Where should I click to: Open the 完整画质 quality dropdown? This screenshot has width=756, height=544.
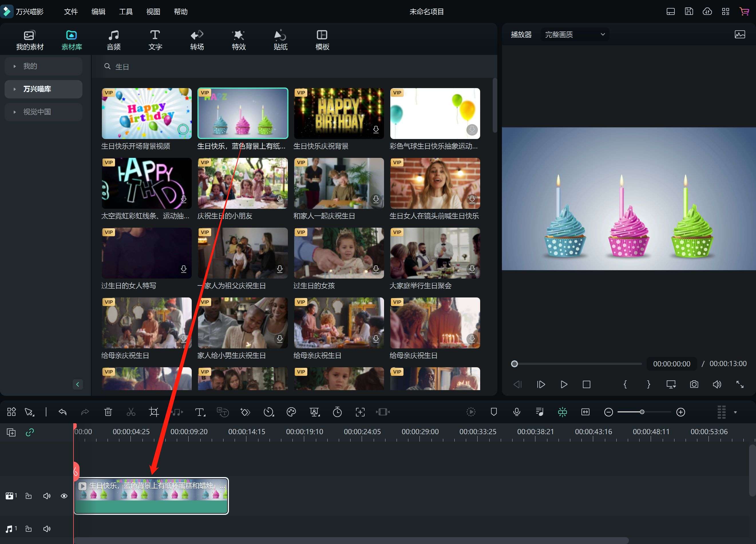574,34
